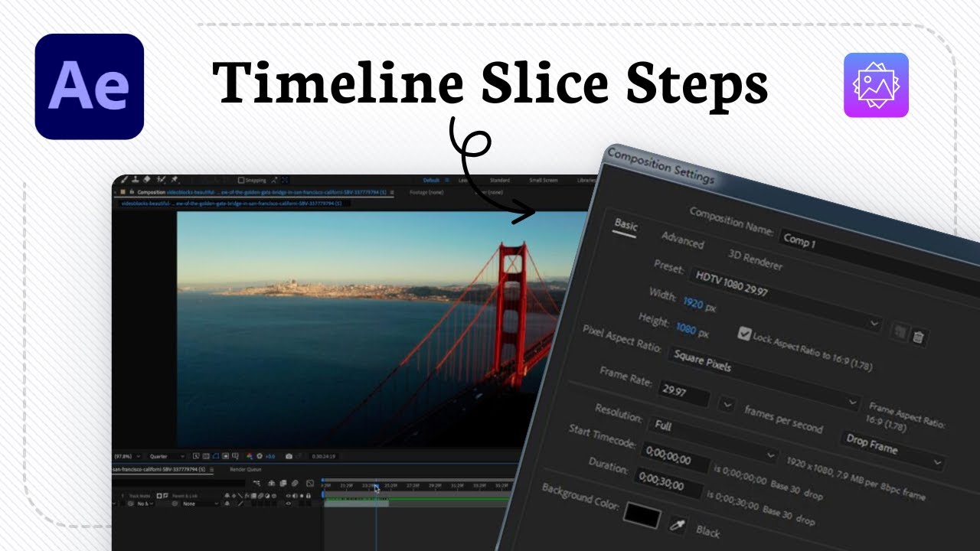Click the trash icon to delete preset

click(919, 337)
